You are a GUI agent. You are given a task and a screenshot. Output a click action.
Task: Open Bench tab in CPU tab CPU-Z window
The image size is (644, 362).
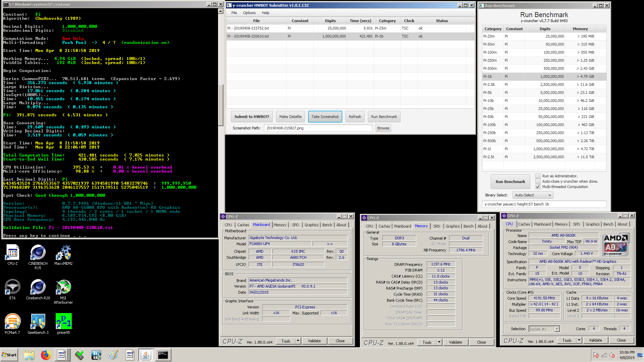click(608, 224)
